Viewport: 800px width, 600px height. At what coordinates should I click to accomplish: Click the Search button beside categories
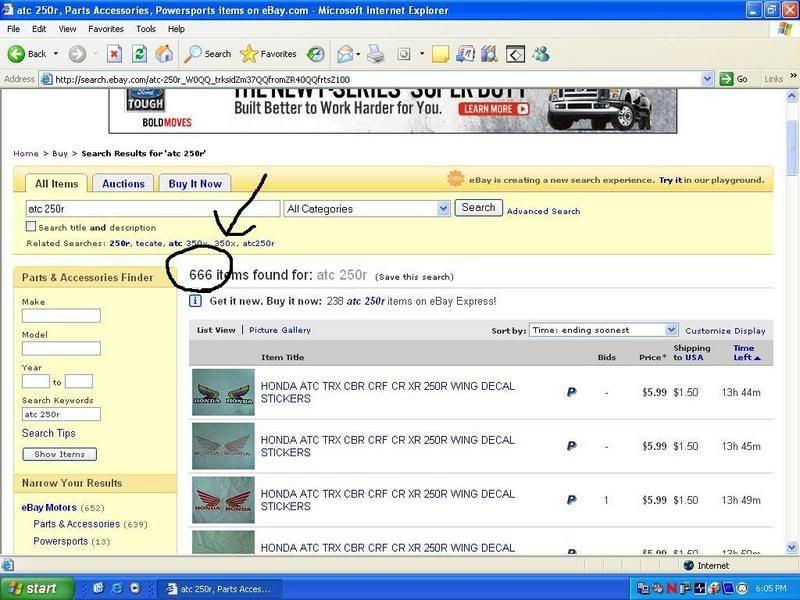478,208
